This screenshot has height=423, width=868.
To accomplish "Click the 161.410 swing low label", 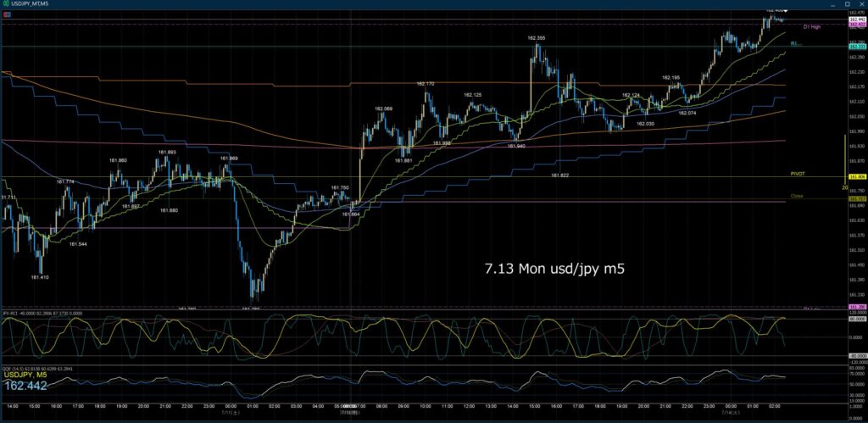I will coord(39,277).
